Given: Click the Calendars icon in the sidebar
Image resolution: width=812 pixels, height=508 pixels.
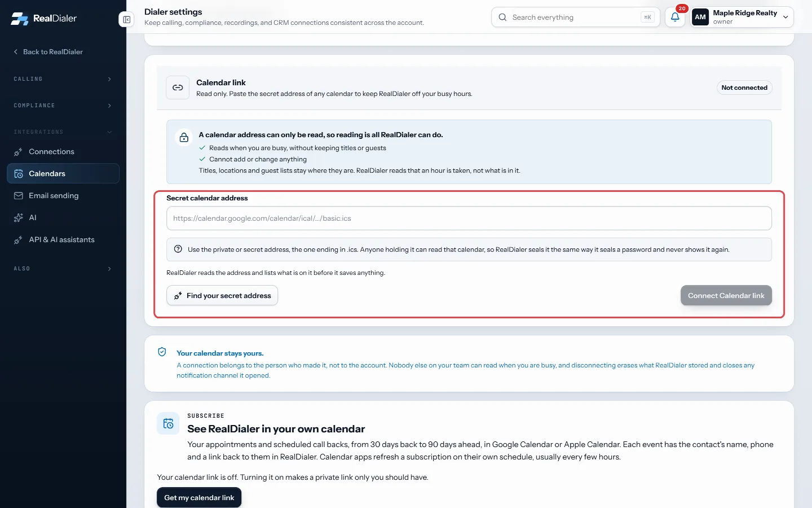Looking at the screenshot, I should point(18,174).
